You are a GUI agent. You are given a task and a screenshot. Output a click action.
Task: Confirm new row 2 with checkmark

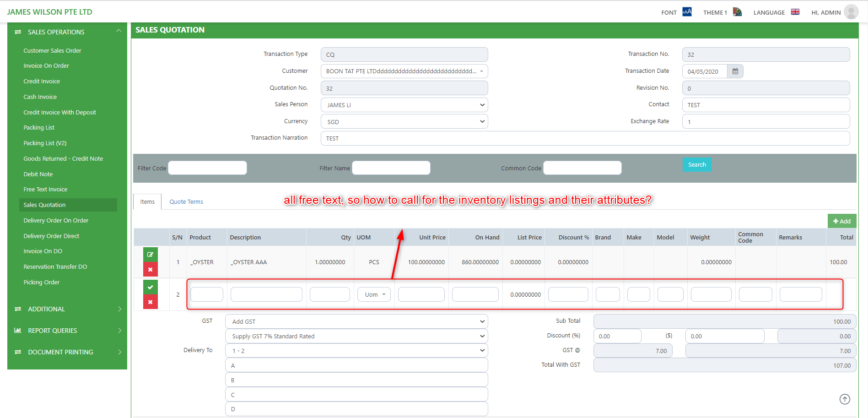tap(150, 287)
